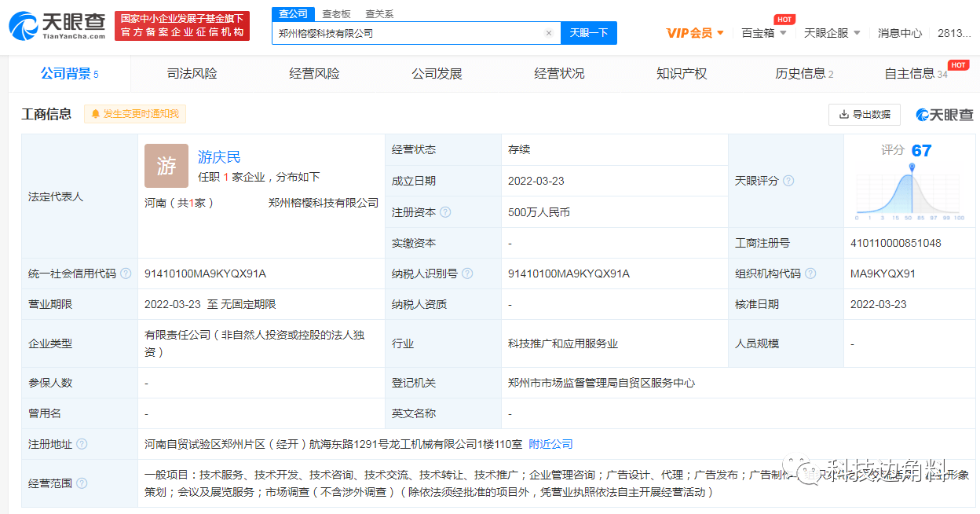This screenshot has height=514, width=980.
Task: Open the 百宝箱 dropdown menu
Action: tap(764, 33)
